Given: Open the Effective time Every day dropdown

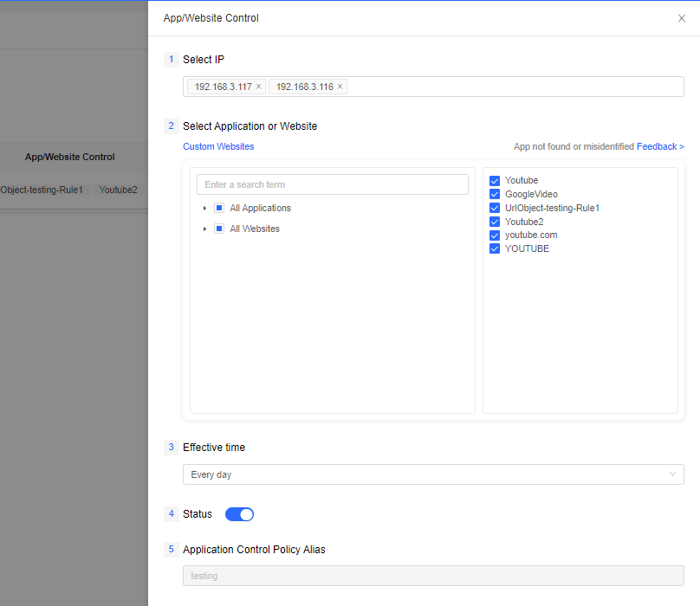Looking at the screenshot, I should coord(433,474).
